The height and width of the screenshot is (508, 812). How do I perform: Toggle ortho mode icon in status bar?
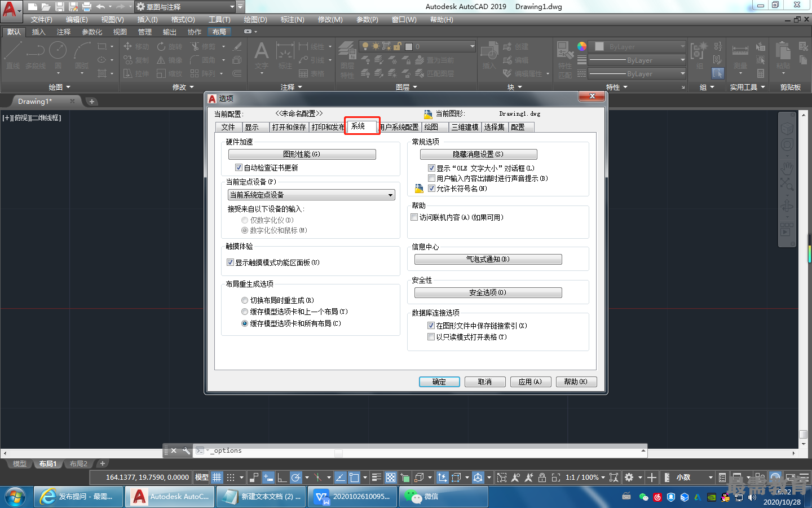click(x=282, y=478)
